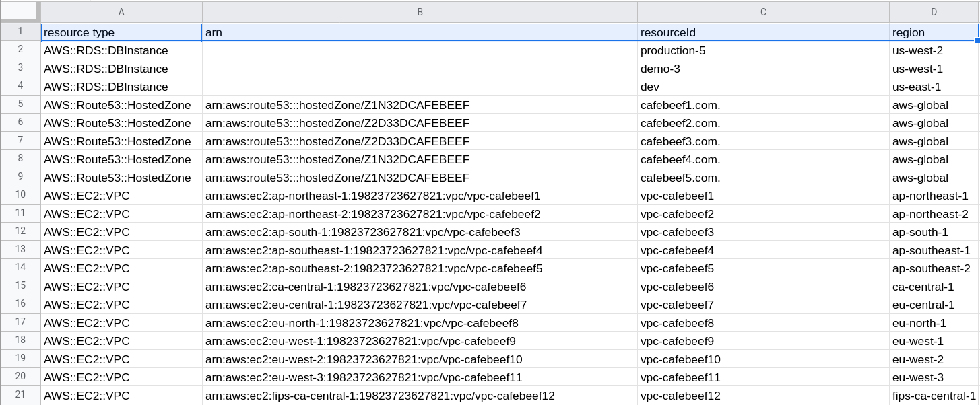Image resolution: width=980 pixels, height=405 pixels.
Task: Select resourceId cell 'vpc-cafebeef10'
Action: coord(763,359)
